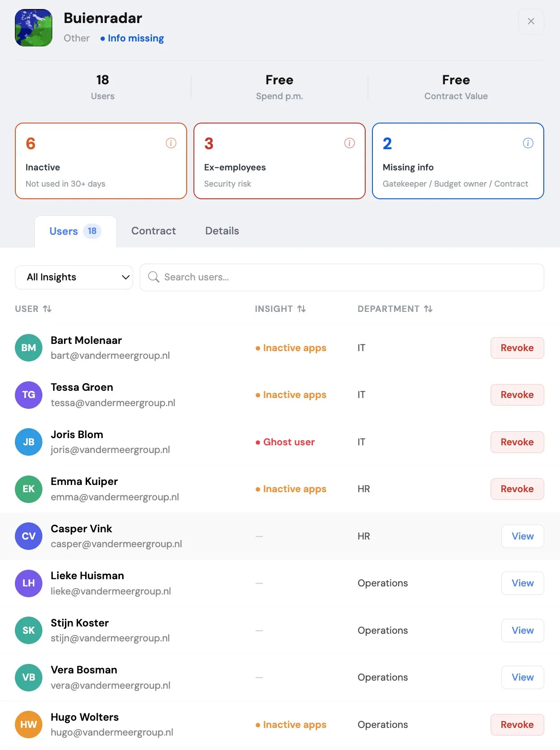Click email hugo@vandermeergroup.nl

coord(112,732)
